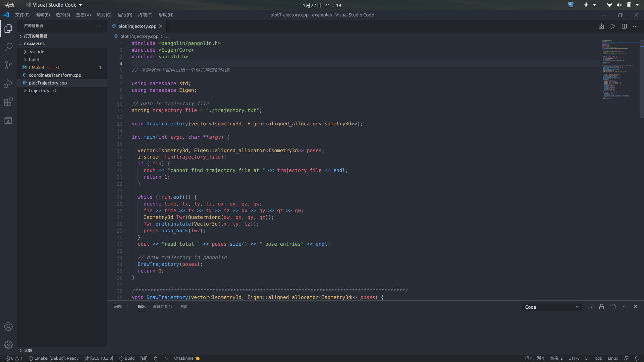Clear the output panel

(590, 307)
